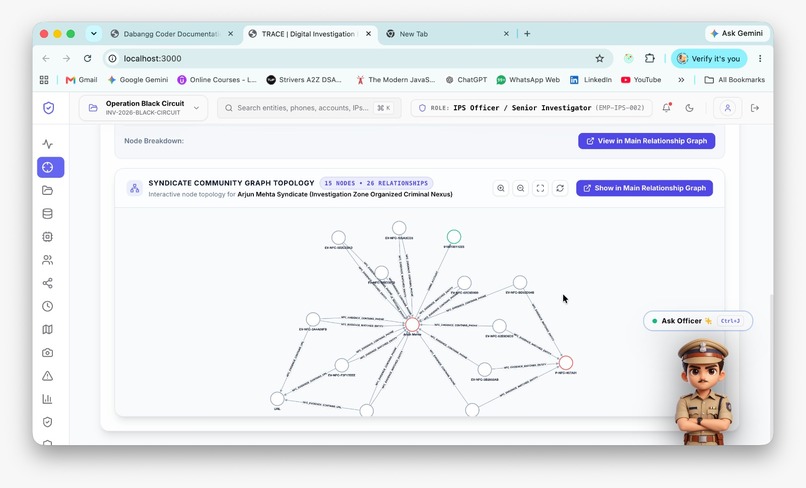Screen dimensions: 806x488
Task: Switch to the New Tab tab
Action: pyautogui.click(x=446, y=34)
